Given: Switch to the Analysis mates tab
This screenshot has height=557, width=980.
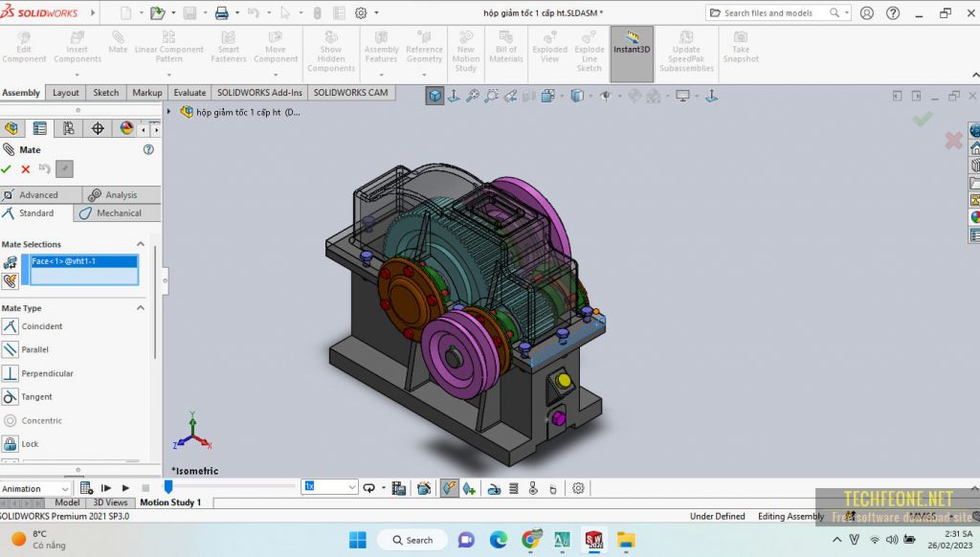Looking at the screenshot, I should click(122, 195).
